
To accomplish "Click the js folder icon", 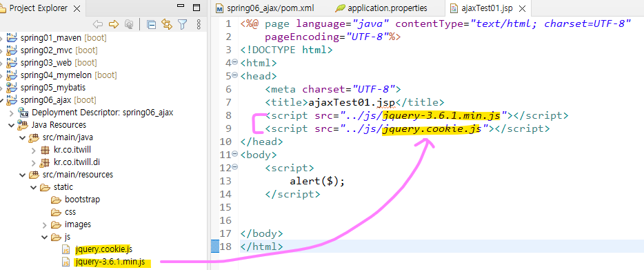I will tap(56, 237).
